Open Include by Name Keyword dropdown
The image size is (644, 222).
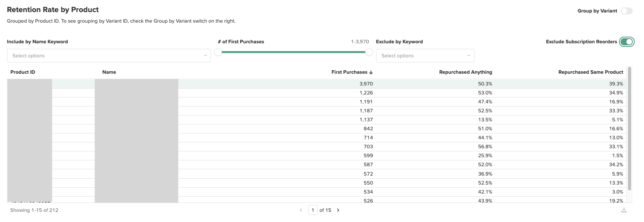click(109, 56)
